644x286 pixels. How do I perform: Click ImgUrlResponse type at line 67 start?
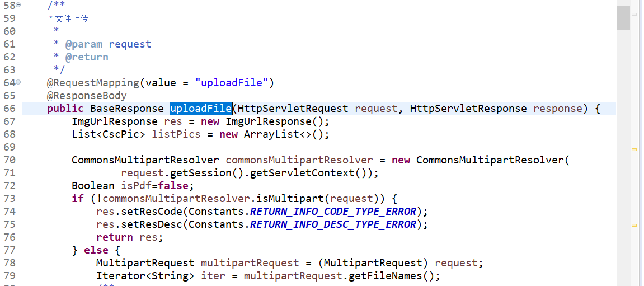pyautogui.click(x=115, y=121)
